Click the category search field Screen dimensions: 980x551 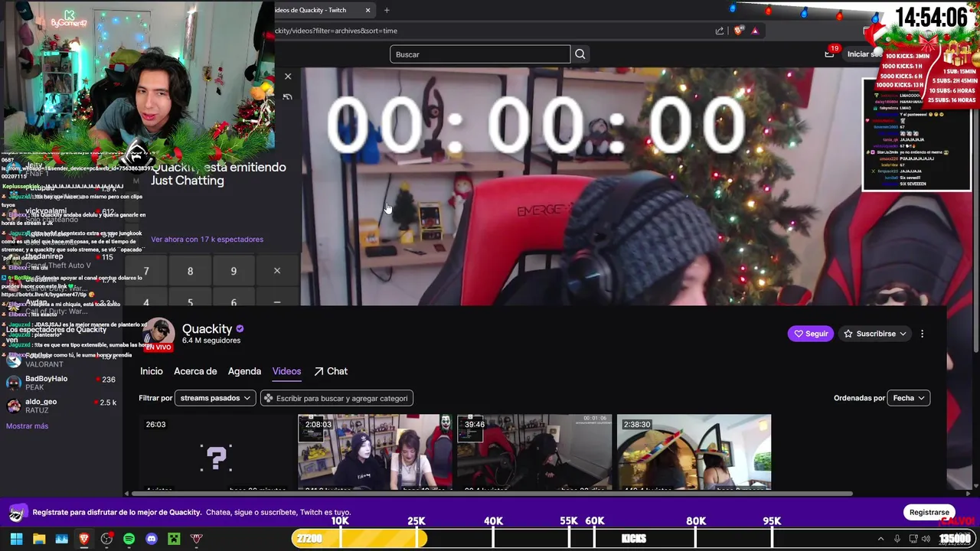coord(337,398)
